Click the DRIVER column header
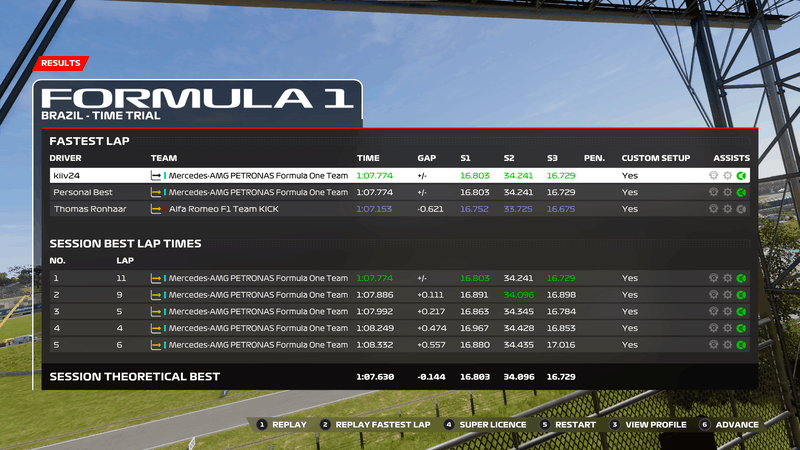Viewport: 800px width, 450px height. click(x=65, y=158)
